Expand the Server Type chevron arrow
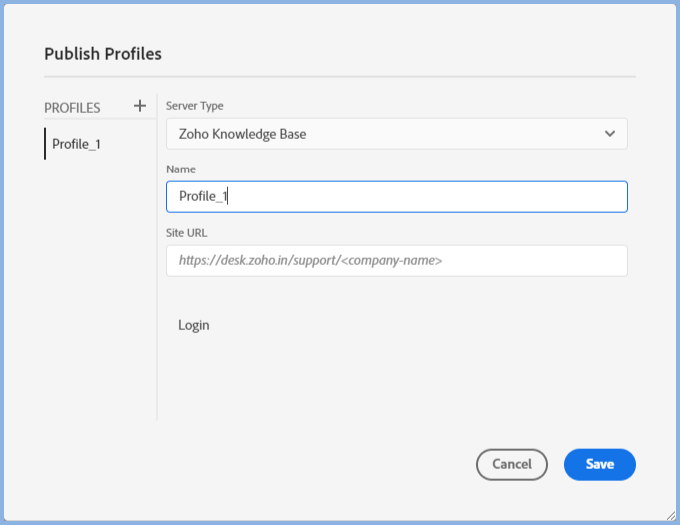Image resolution: width=680 pixels, height=525 pixels. (x=610, y=134)
